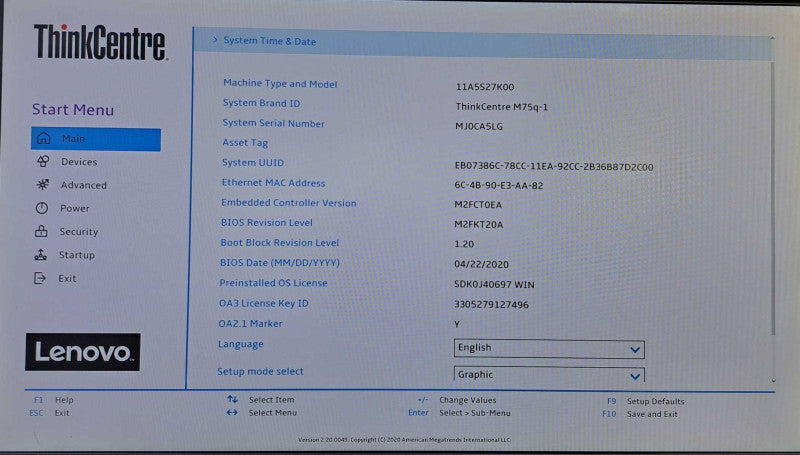Click the Power icon in sidebar
Screen dimensions: 800x455
[x=41, y=208]
